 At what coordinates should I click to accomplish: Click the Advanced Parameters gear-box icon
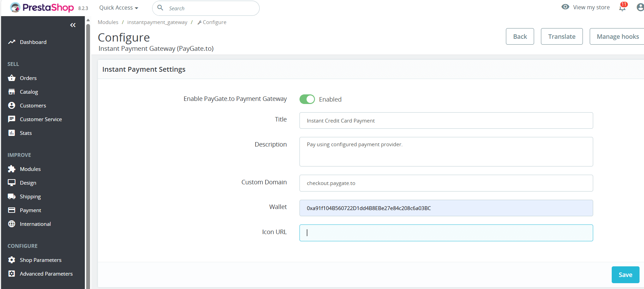[x=12, y=274]
